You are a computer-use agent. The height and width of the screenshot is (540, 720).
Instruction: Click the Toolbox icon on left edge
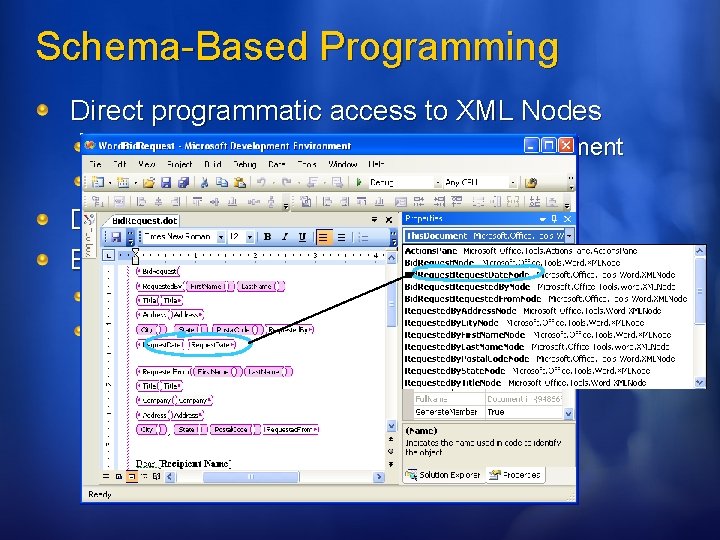click(x=89, y=219)
